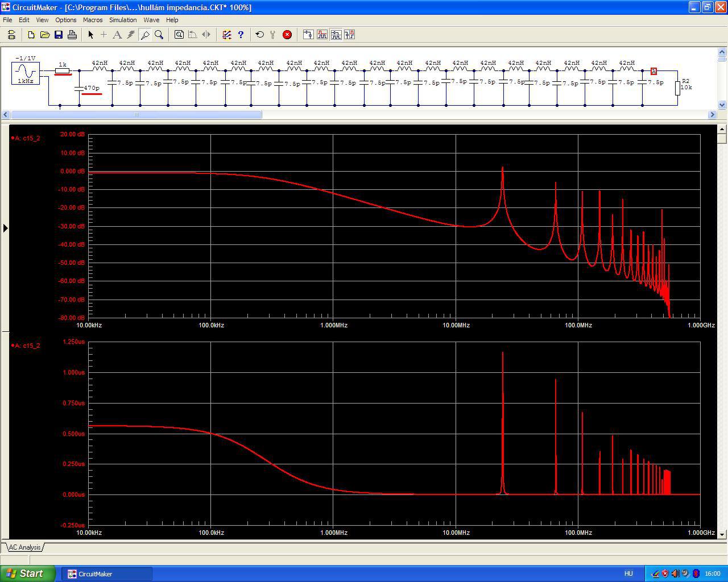The width and height of the screenshot is (728, 582).
Task: Click the schematic-over-waveform split view icon
Action: [x=336, y=35]
